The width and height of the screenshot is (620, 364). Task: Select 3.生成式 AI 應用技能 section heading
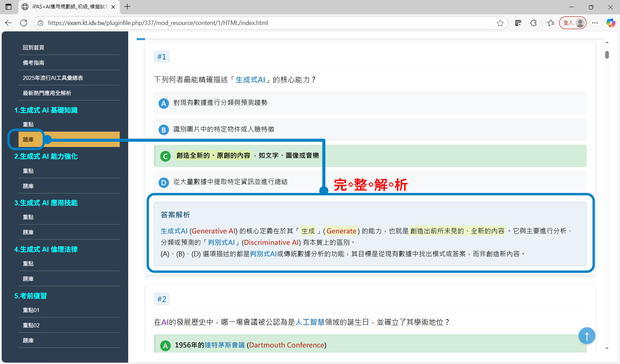click(46, 203)
